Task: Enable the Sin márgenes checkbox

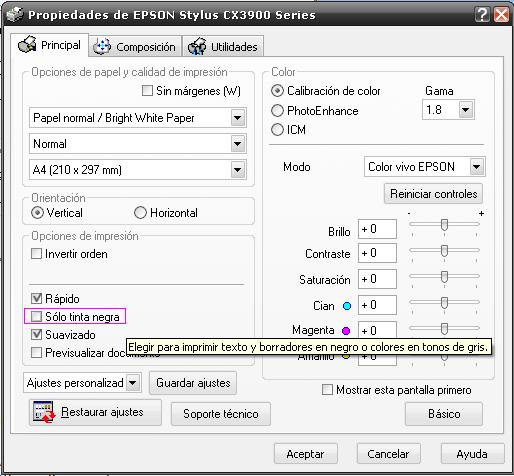Action: click(147, 91)
